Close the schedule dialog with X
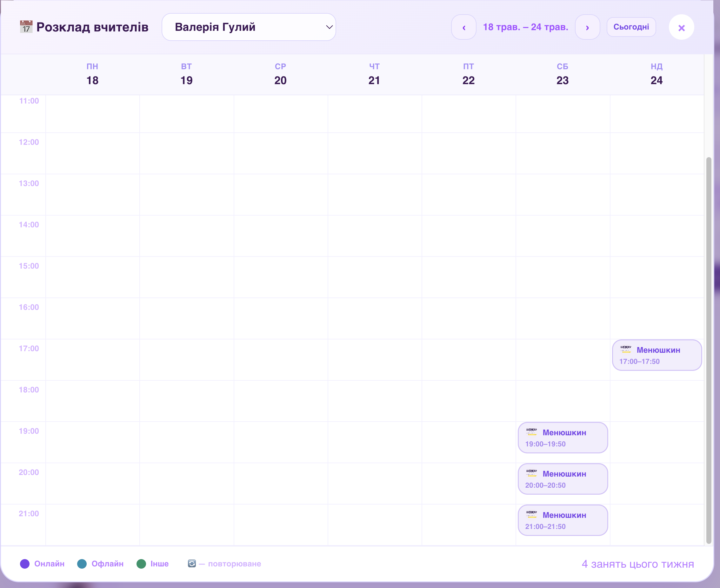The height and width of the screenshot is (588, 720). (681, 27)
